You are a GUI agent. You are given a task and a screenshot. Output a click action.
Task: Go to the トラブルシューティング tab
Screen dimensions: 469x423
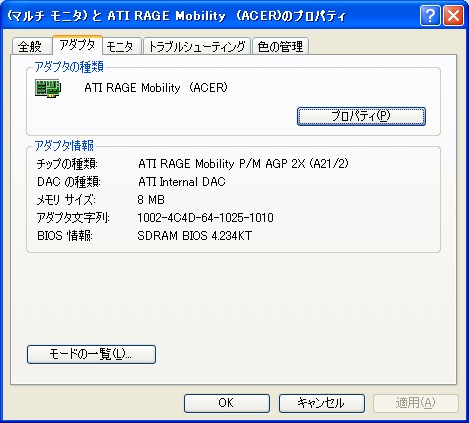197,46
